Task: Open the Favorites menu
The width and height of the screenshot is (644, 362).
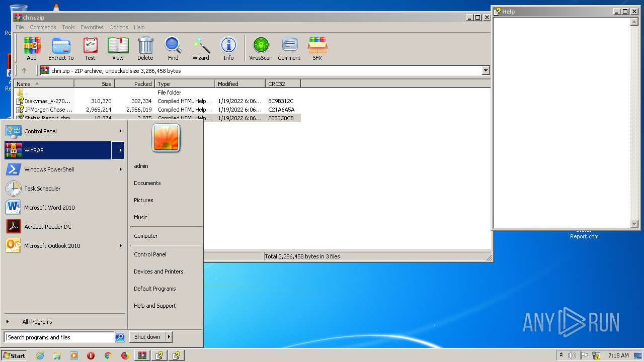Action: pos(92,27)
